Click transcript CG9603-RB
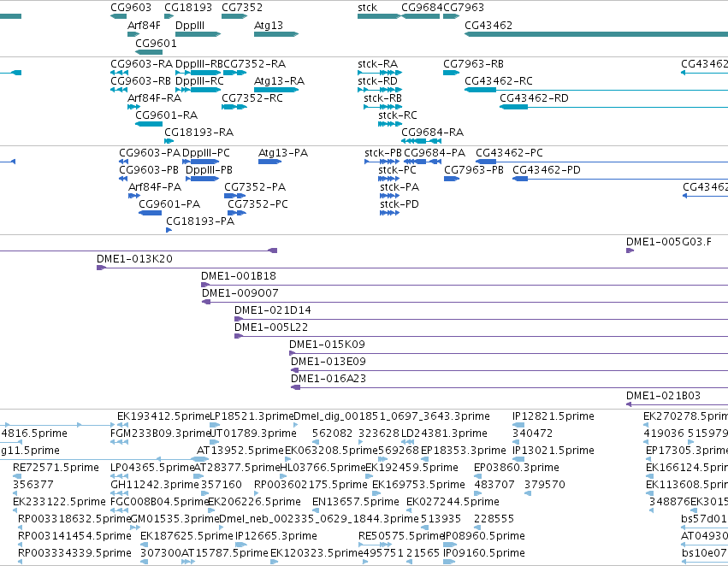The height and width of the screenshot is (566, 728). point(119,90)
